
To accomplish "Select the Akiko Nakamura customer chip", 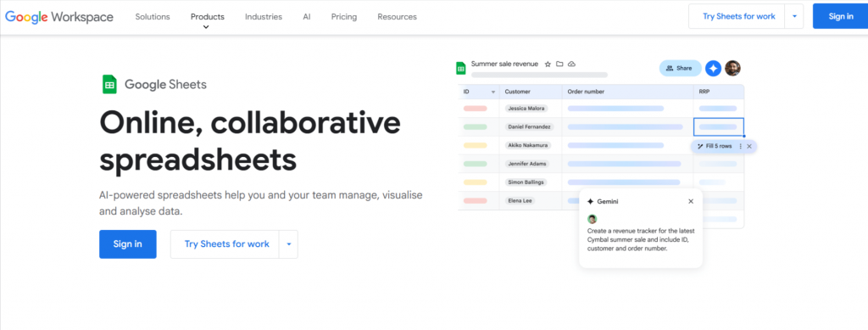I will [527, 145].
